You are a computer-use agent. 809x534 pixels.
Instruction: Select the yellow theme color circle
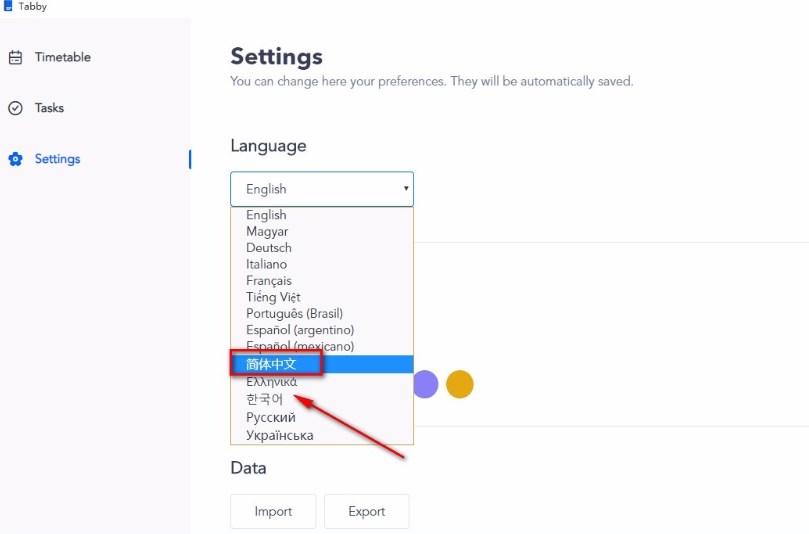[x=460, y=384]
